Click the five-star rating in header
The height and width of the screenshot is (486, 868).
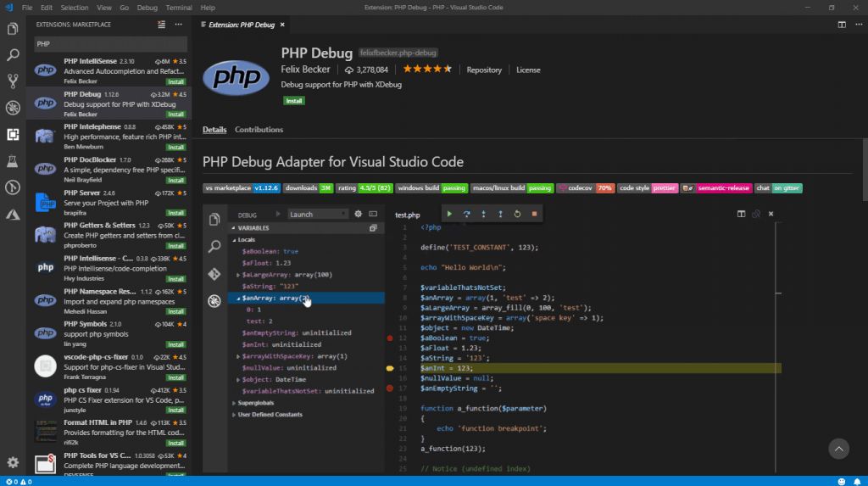[x=427, y=70]
